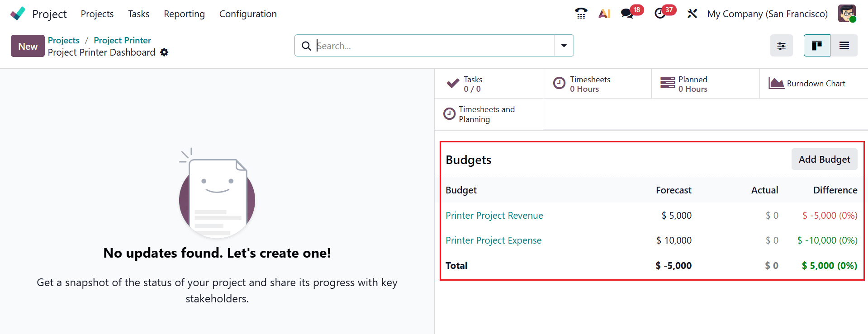This screenshot has height=334, width=868.
Task: Click the Add Budget button
Action: [824, 160]
